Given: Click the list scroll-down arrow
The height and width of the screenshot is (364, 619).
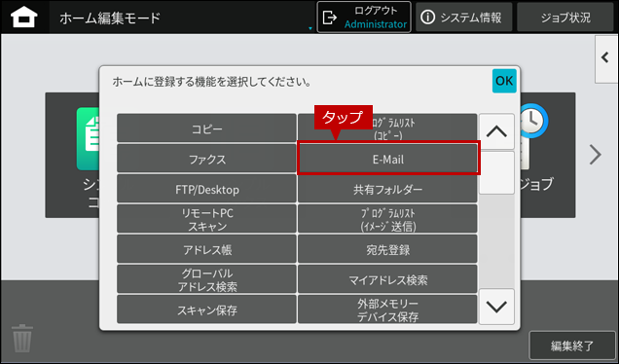Looking at the screenshot, I should (x=496, y=307).
